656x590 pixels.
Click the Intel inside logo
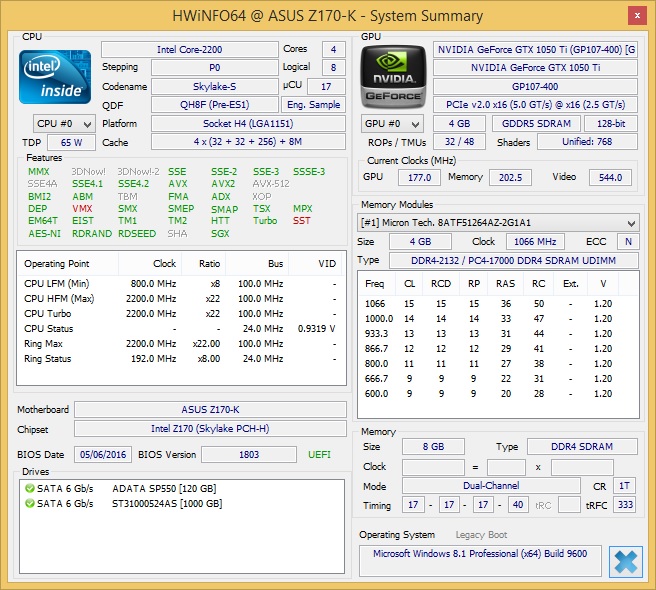tap(55, 77)
